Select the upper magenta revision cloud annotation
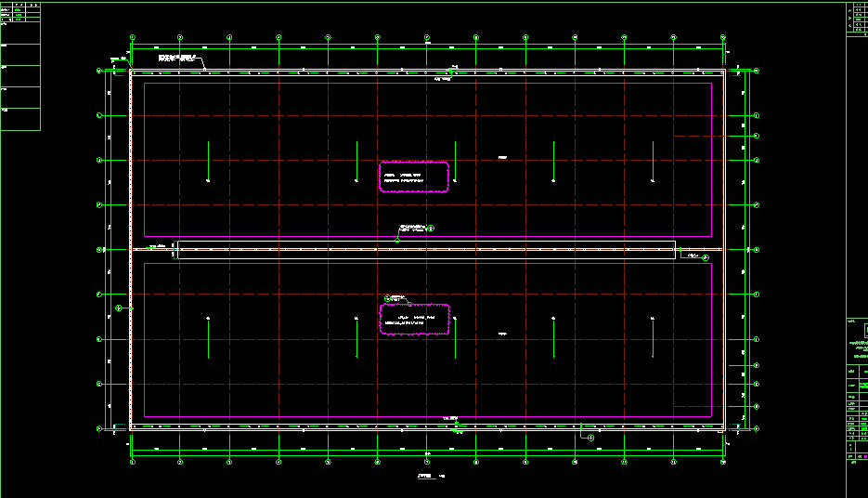This screenshot has width=868, height=498. (414, 177)
